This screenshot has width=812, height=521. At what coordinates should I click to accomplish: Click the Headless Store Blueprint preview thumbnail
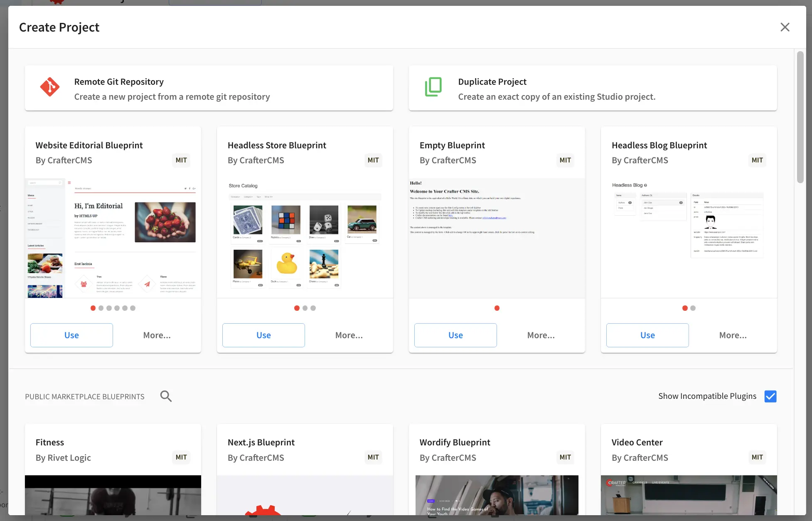[305, 237]
